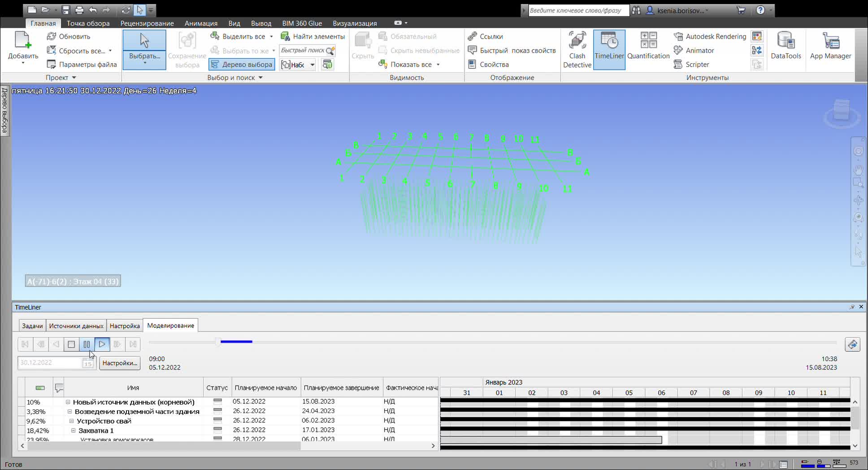Click Планируемое начало column header
868x470 pixels.
point(266,387)
